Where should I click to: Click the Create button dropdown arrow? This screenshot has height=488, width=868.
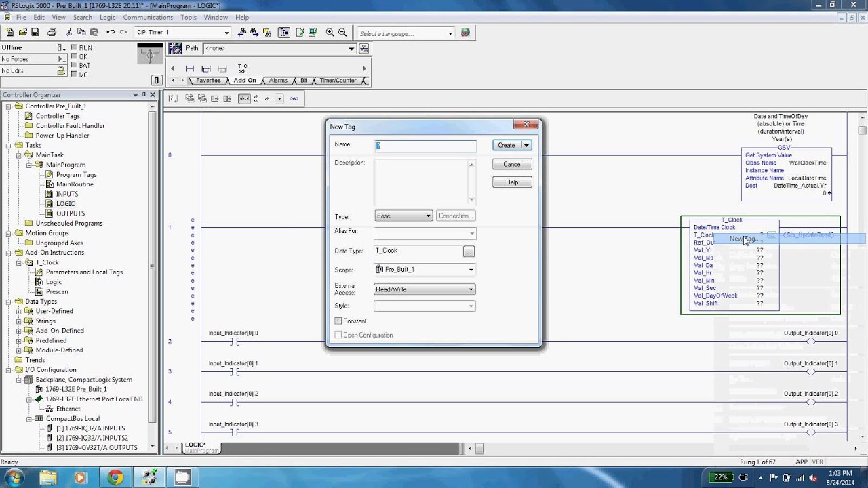tap(526, 145)
